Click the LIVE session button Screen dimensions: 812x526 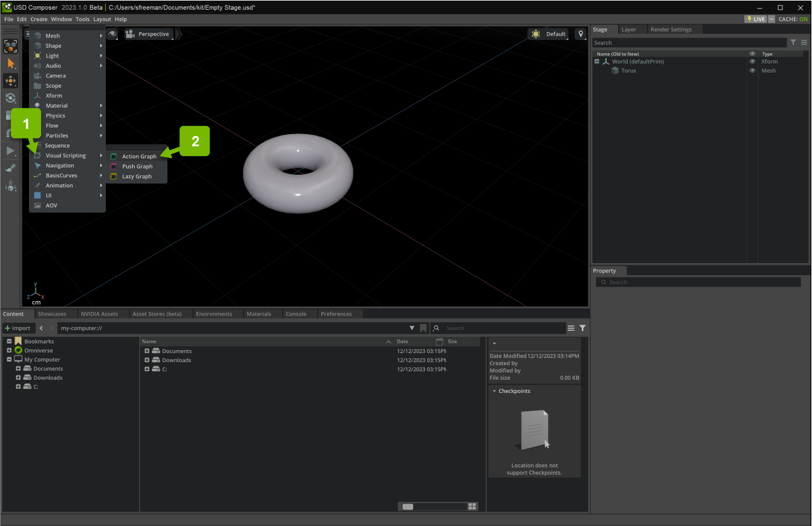(756, 19)
